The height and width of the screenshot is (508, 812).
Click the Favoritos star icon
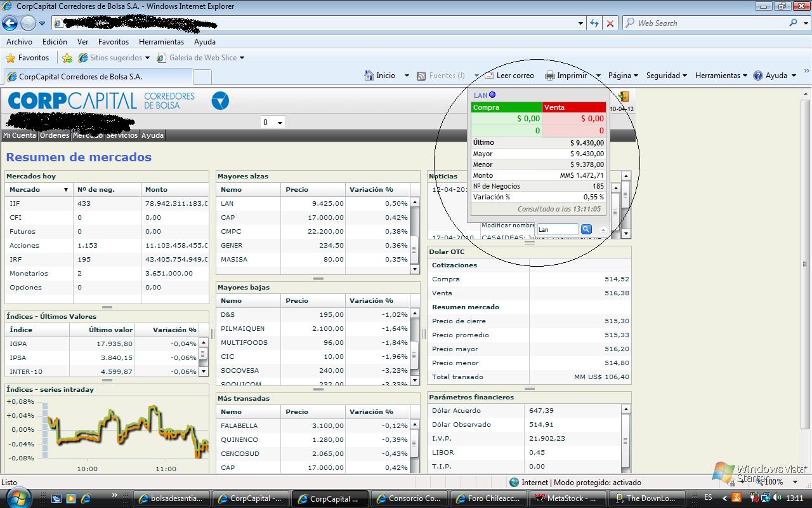click(x=11, y=58)
